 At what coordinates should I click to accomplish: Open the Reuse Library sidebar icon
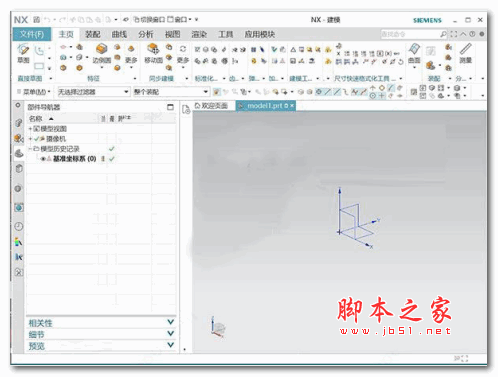(x=19, y=169)
